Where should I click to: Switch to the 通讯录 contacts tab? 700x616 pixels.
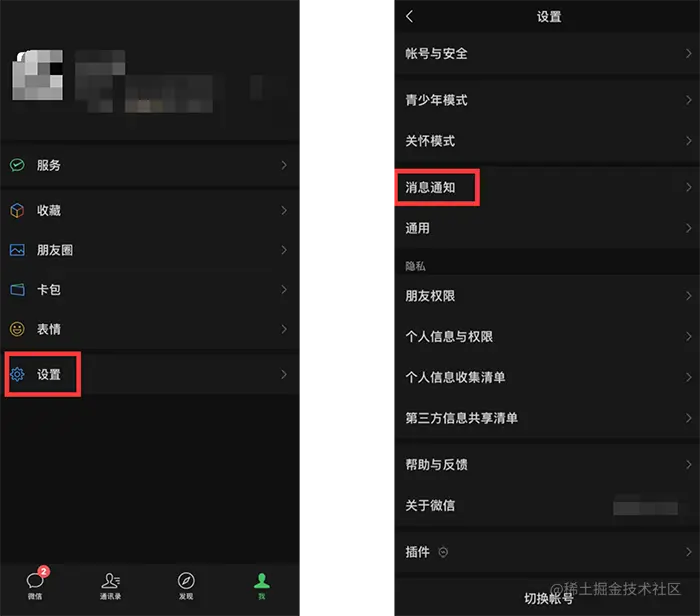click(110, 586)
